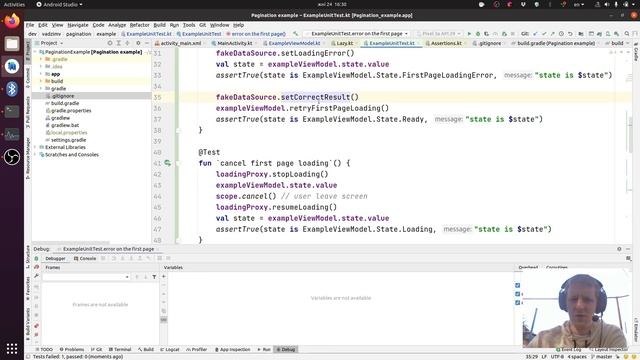Click the build hammer icon in toolbar

coord(296,33)
